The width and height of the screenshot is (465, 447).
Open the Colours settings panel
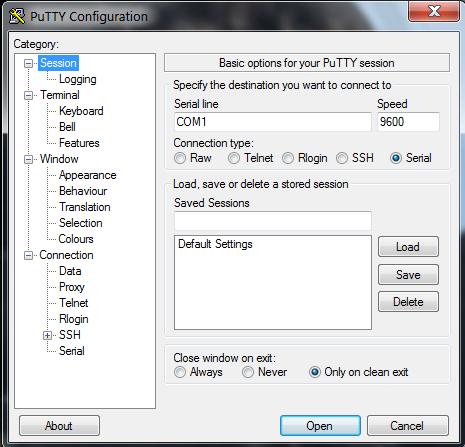click(76, 239)
